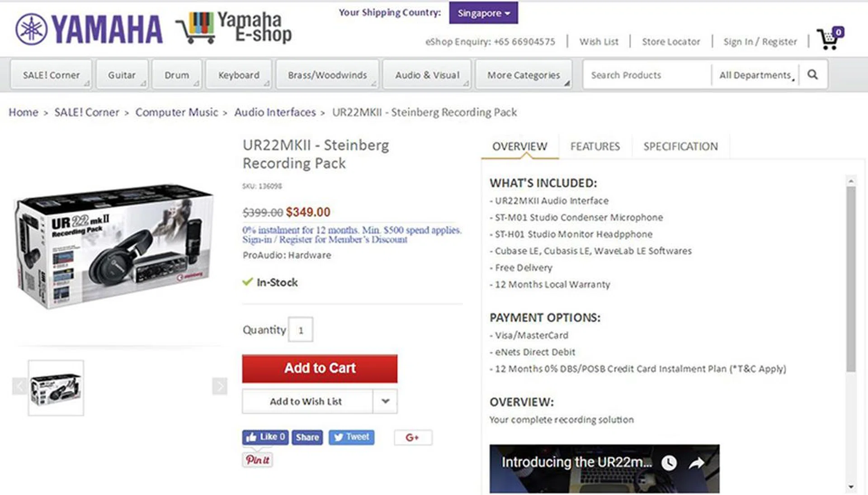Expand the All Departments dropdown
868x495 pixels.
point(756,75)
